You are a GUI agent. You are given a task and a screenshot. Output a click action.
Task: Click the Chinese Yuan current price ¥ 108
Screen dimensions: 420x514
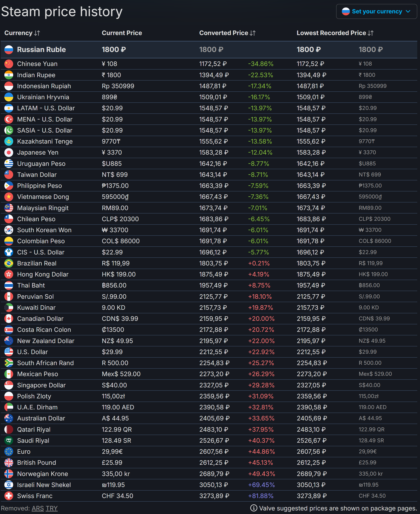pos(109,64)
